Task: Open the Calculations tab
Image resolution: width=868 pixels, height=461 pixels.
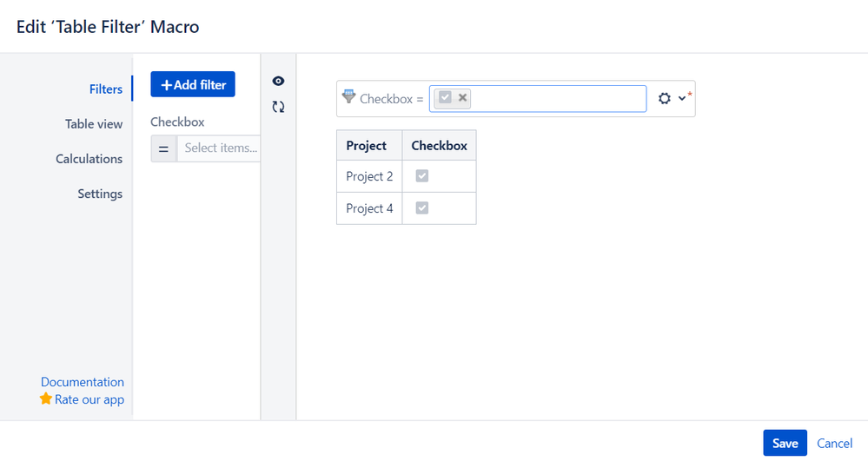Action: tap(89, 159)
